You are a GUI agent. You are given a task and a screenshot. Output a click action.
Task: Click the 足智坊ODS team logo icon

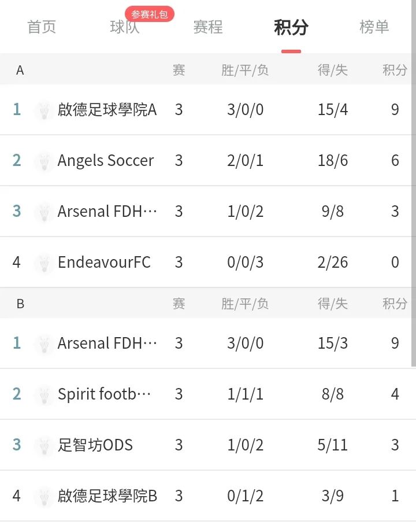click(44, 446)
